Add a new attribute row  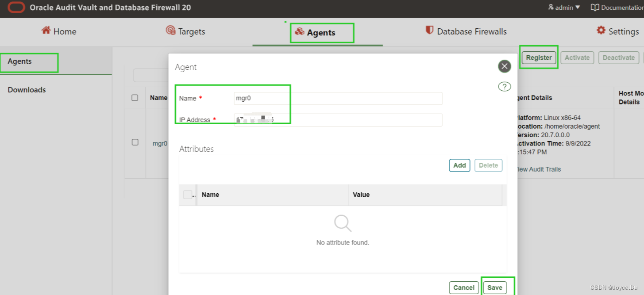459,165
